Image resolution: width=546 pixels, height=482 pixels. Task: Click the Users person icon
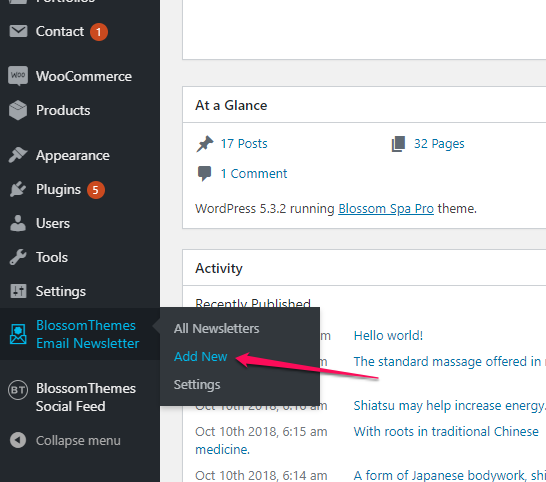18,223
